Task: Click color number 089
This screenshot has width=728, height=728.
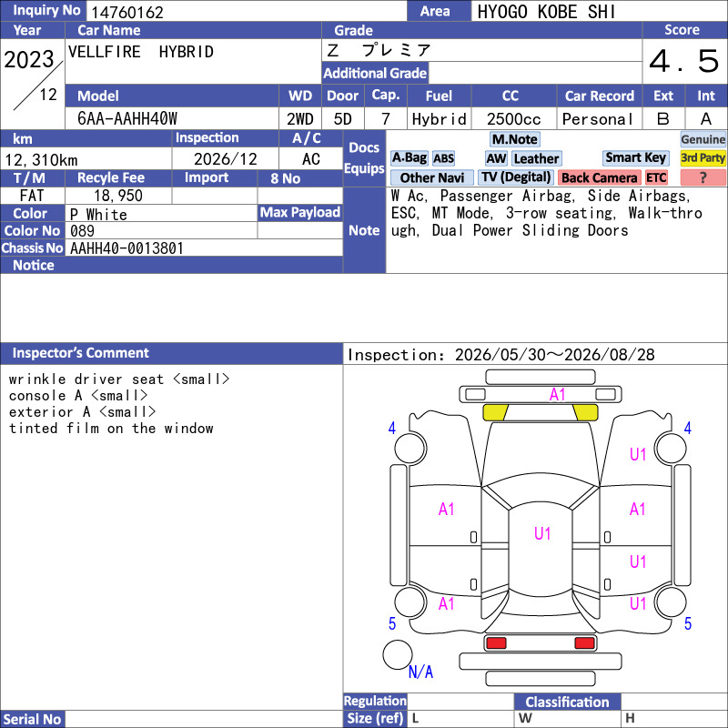Action: point(82,231)
